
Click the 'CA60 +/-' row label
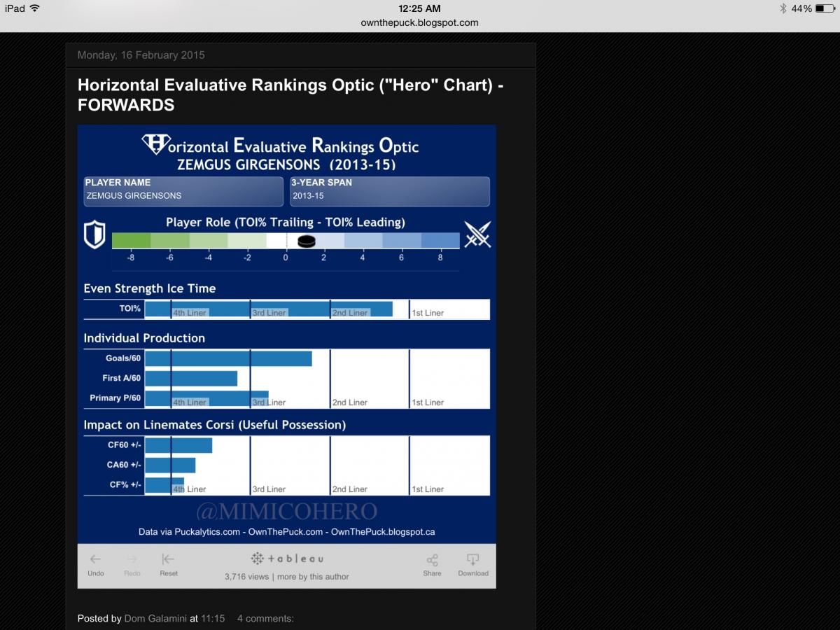pos(125,464)
